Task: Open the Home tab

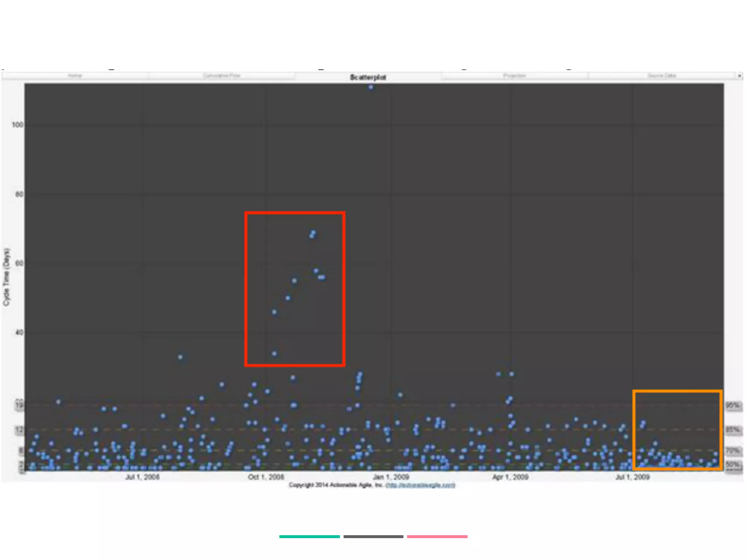Action: [x=75, y=76]
